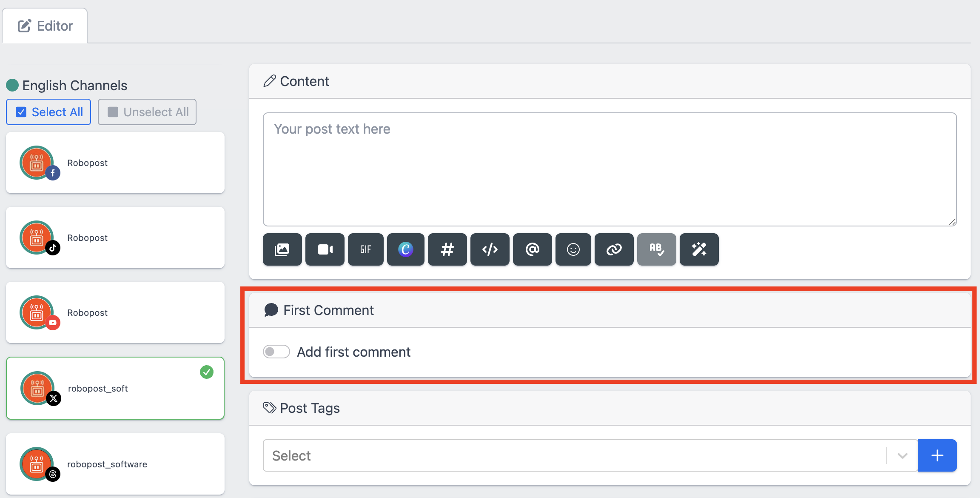Switch to the Editor tab
The image size is (980, 498).
click(45, 26)
